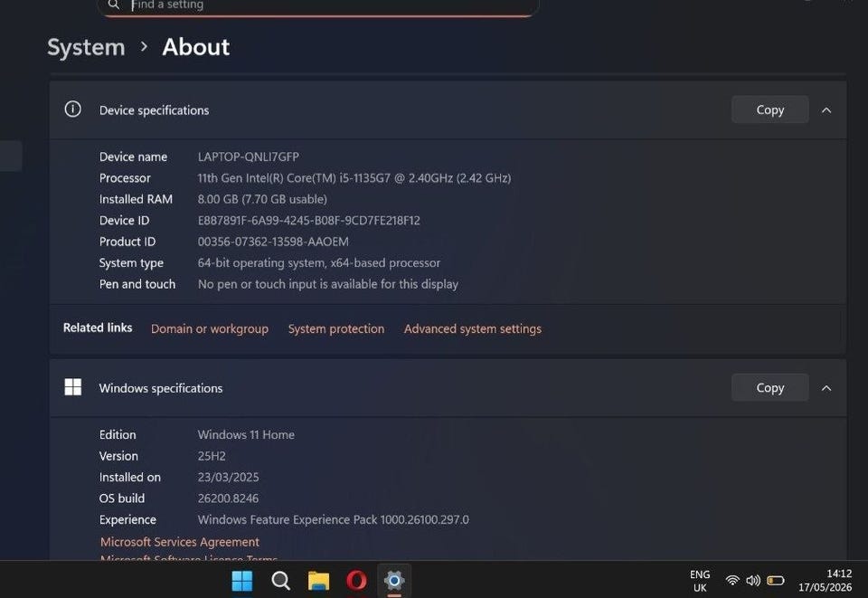Select installed on date 23/03/2025

228,478
